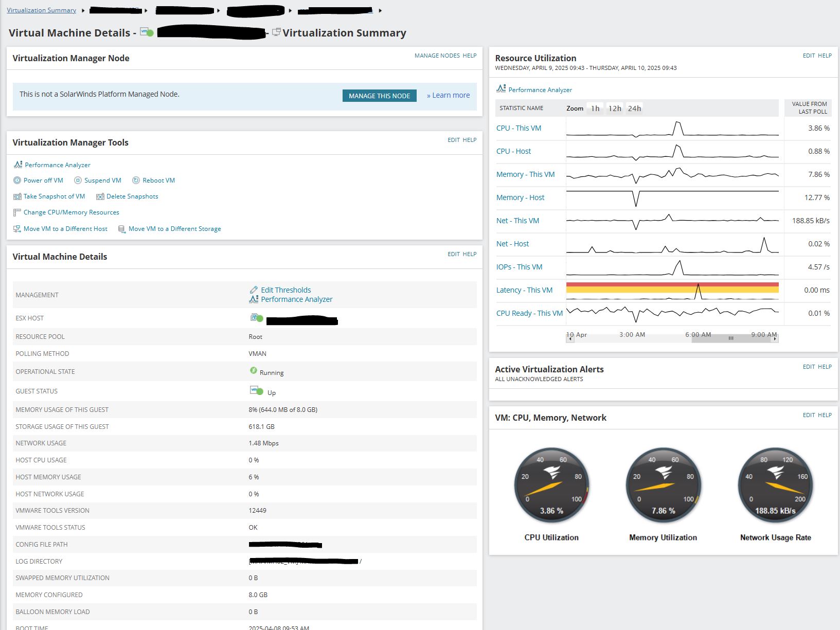The height and width of the screenshot is (630, 840).
Task: Click the chart timeline left scroll arrow
Action: [570, 338]
